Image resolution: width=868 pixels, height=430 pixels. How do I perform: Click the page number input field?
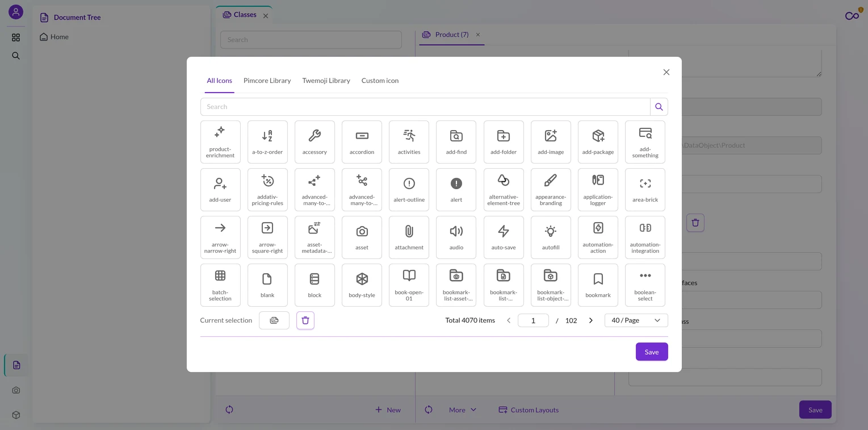coord(533,320)
